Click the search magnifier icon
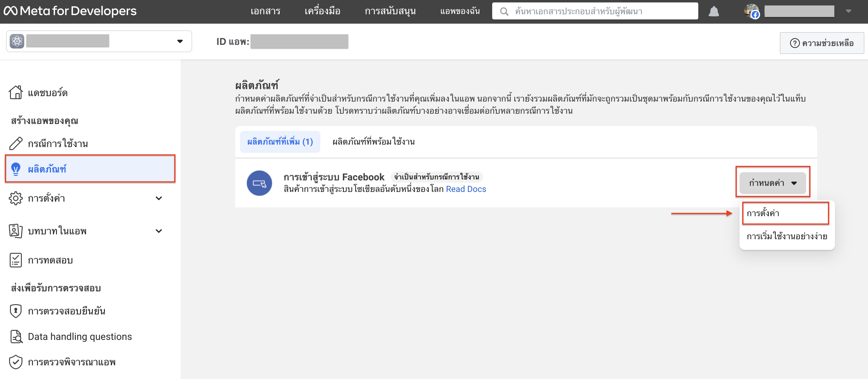 pyautogui.click(x=504, y=12)
